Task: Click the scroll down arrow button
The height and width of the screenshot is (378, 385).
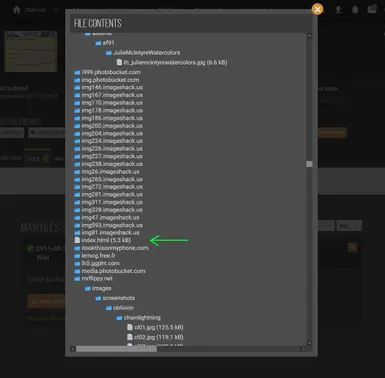Action: coord(309,343)
